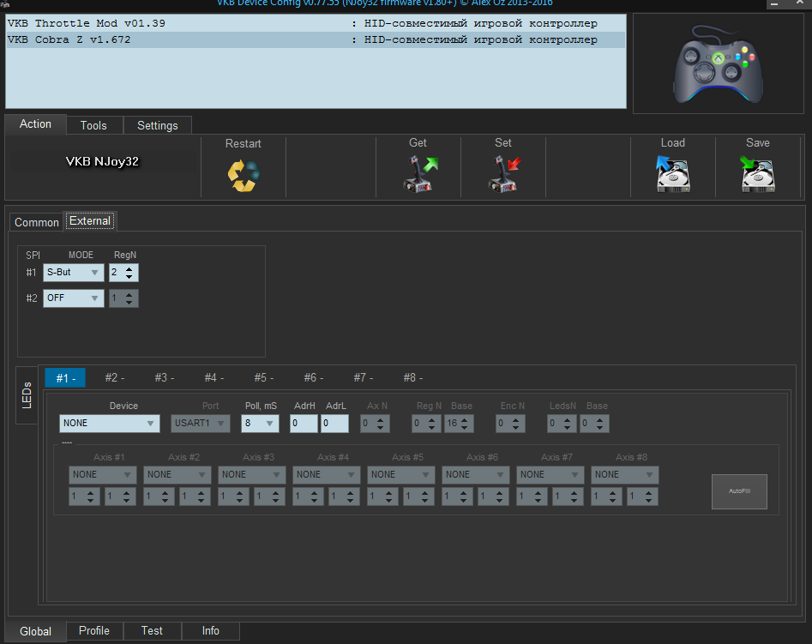Minimize the VKB Device Config window
This screenshot has height=644, width=812.
(x=774, y=3)
